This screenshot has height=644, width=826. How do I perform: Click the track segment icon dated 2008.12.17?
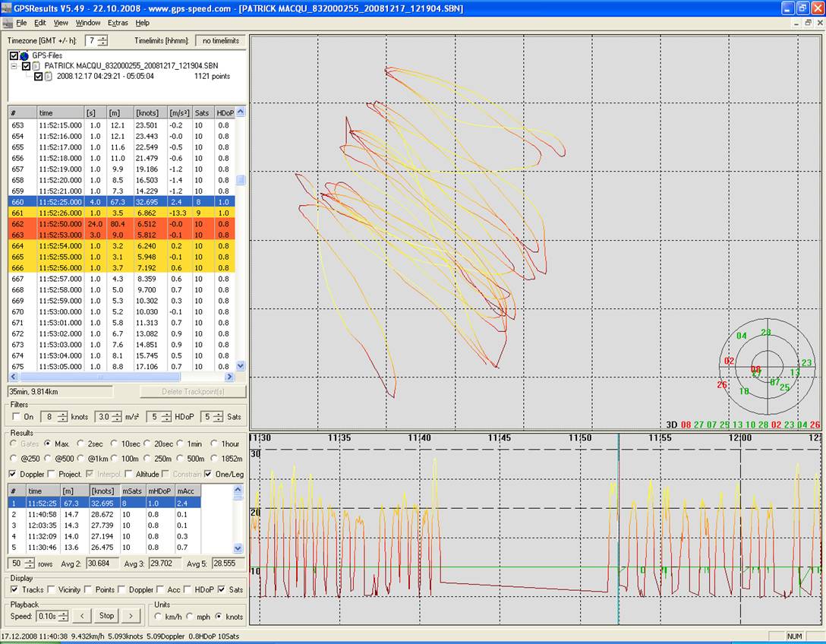click(49, 76)
